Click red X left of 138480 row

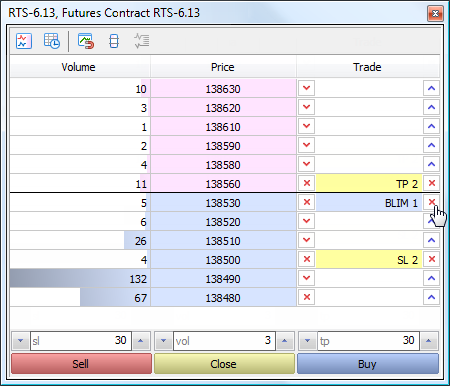coord(307,297)
